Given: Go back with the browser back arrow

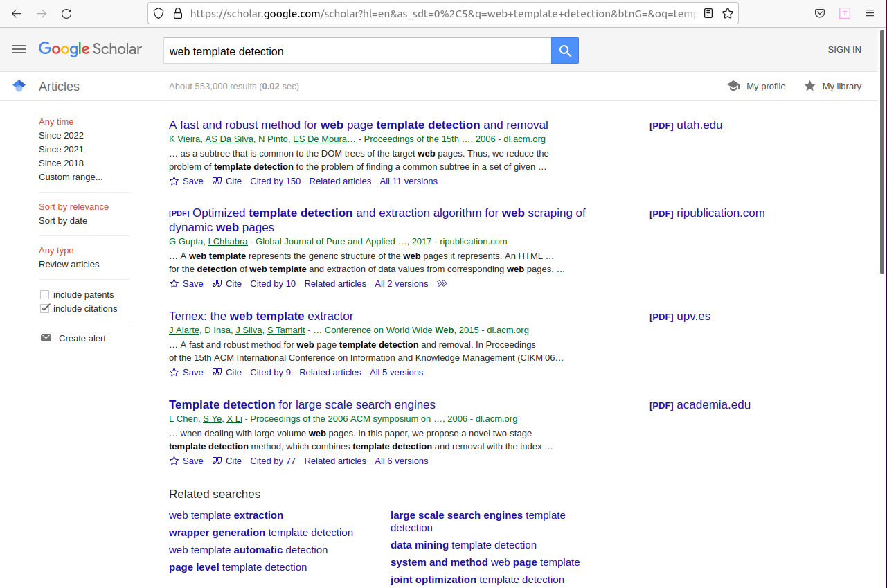Looking at the screenshot, I should pyautogui.click(x=17, y=13).
